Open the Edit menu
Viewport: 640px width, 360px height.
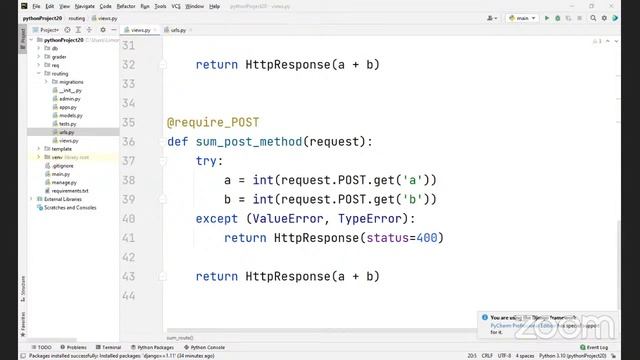point(49,6)
